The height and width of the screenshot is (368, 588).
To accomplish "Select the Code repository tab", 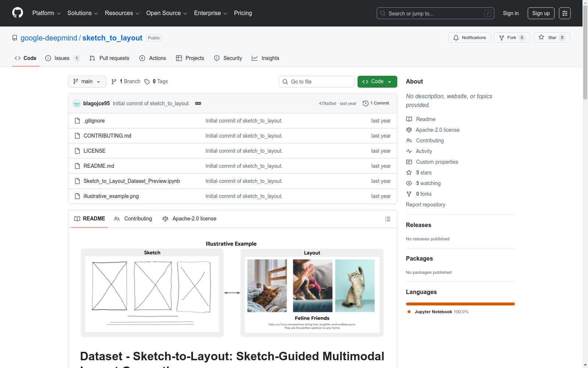I will (x=26, y=58).
